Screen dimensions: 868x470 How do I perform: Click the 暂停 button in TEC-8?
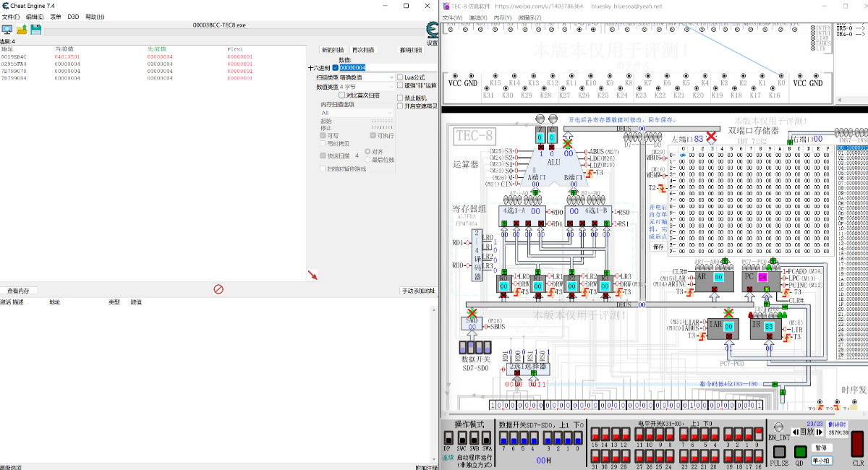[820, 448]
